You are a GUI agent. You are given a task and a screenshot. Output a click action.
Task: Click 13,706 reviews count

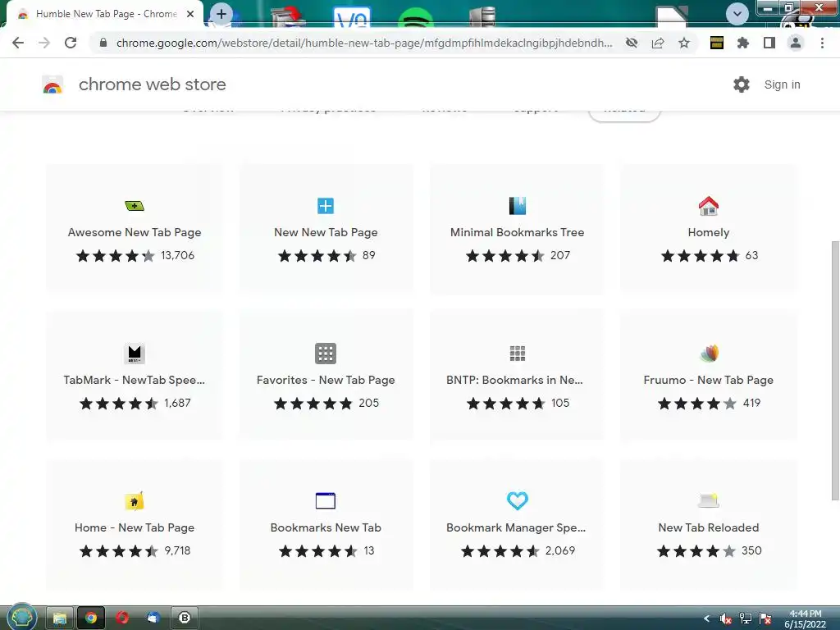click(x=177, y=256)
